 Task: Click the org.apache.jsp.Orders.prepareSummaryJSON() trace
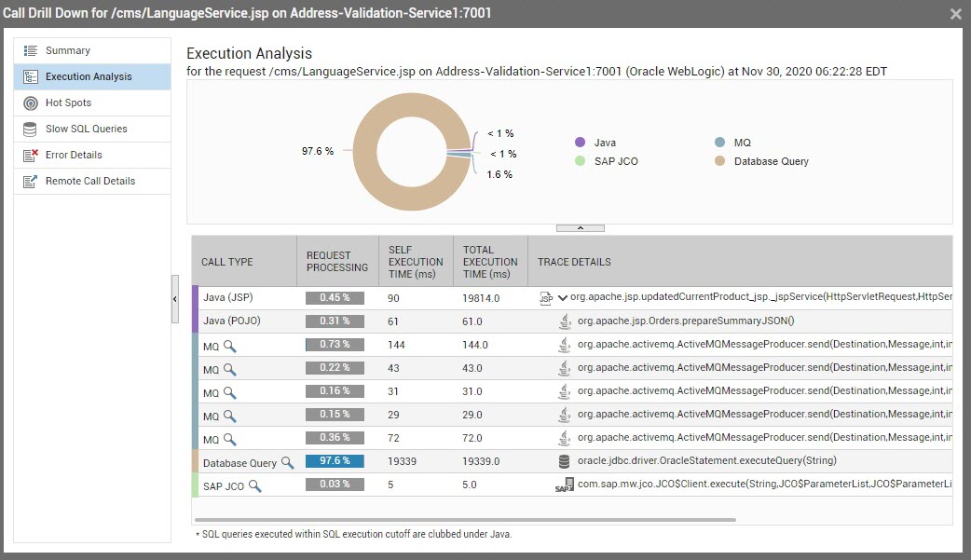point(686,321)
